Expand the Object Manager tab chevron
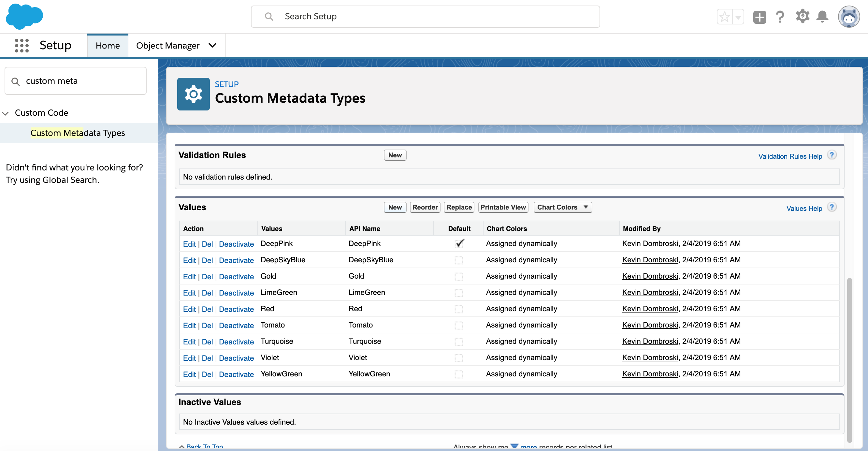868x451 pixels. pyautogui.click(x=212, y=45)
